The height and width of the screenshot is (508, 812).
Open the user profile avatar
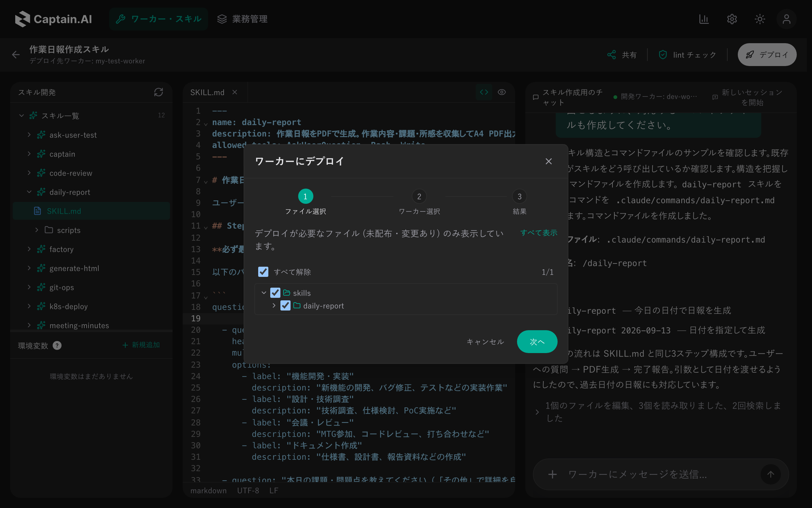(787, 19)
